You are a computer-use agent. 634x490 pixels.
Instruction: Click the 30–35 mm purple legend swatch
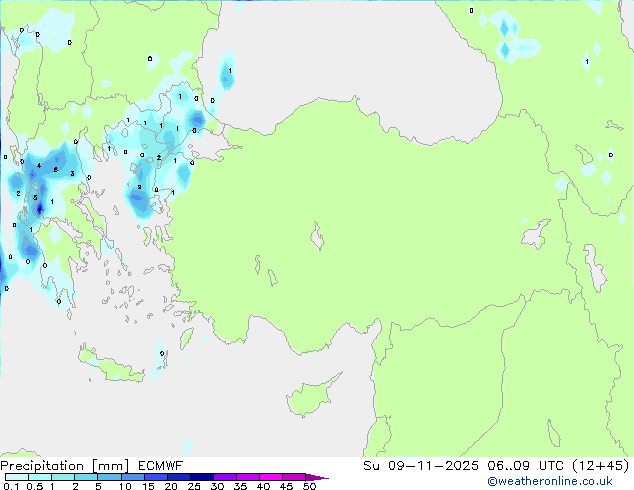pos(225,477)
